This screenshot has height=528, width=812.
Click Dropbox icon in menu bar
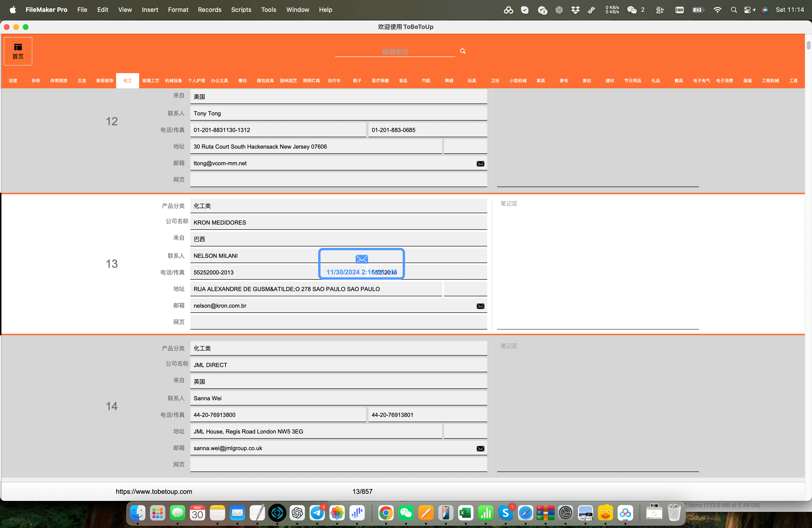click(x=576, y=10)
